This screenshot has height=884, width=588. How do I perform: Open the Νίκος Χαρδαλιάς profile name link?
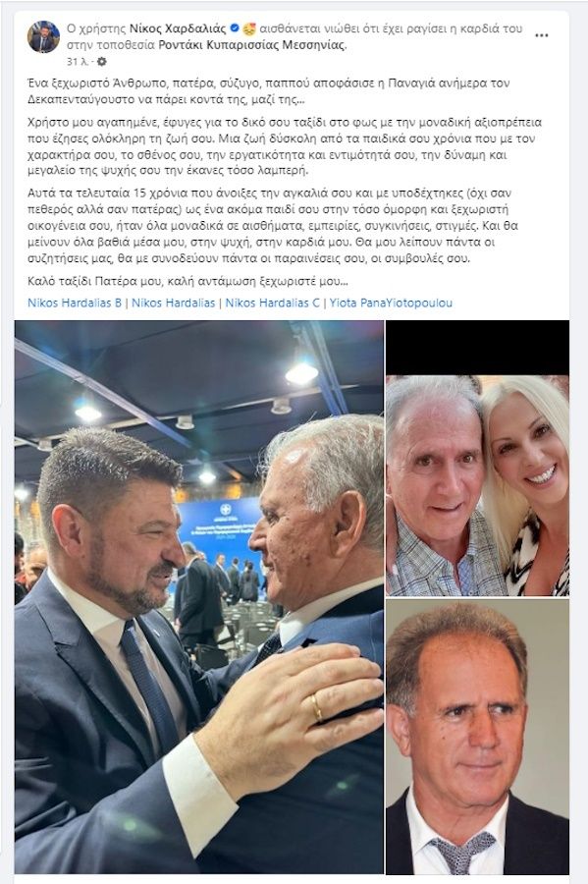tap(178, 28)
